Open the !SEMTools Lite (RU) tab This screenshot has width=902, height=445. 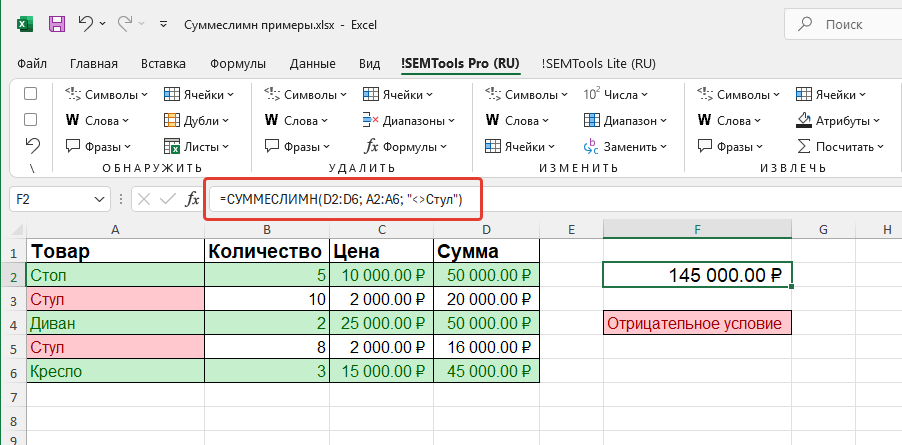click(598, 63)
